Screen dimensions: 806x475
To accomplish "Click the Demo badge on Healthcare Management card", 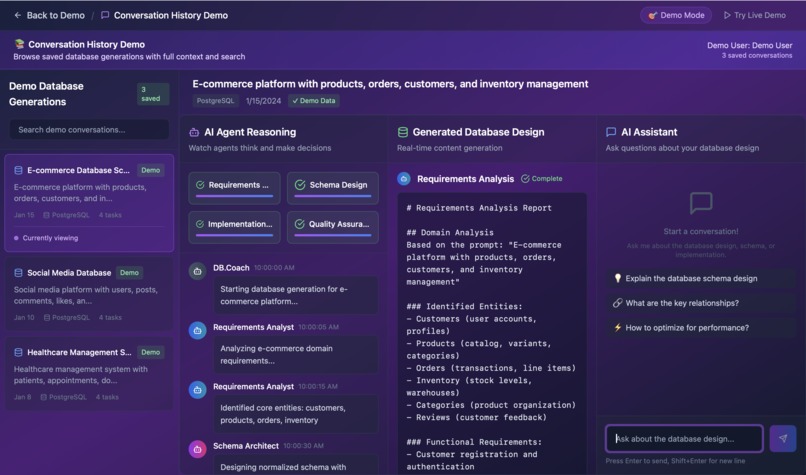I will click(151, 352).
